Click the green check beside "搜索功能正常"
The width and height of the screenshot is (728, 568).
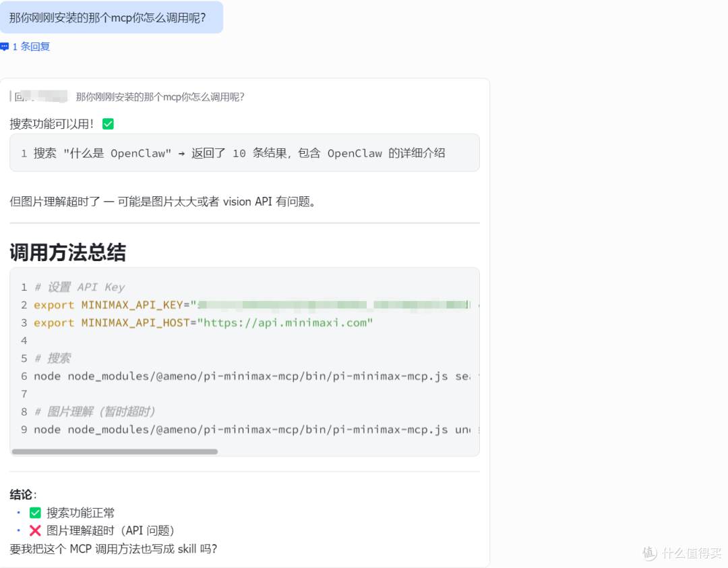35,513
